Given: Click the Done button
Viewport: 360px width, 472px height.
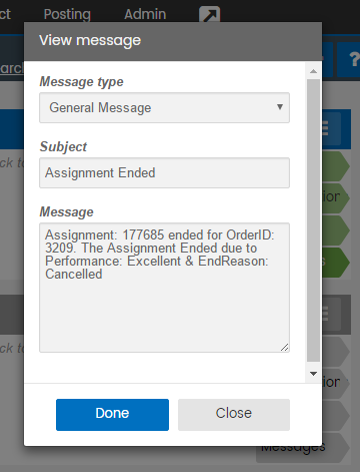Looking at the screenshot, I should [112, 415].
